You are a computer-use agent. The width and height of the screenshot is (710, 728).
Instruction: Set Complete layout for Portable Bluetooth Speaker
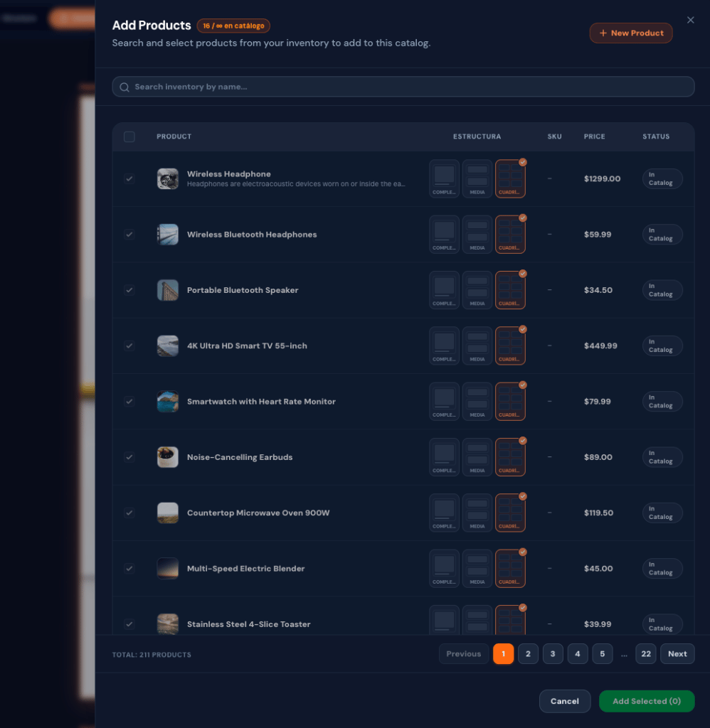tap(444, 290)
